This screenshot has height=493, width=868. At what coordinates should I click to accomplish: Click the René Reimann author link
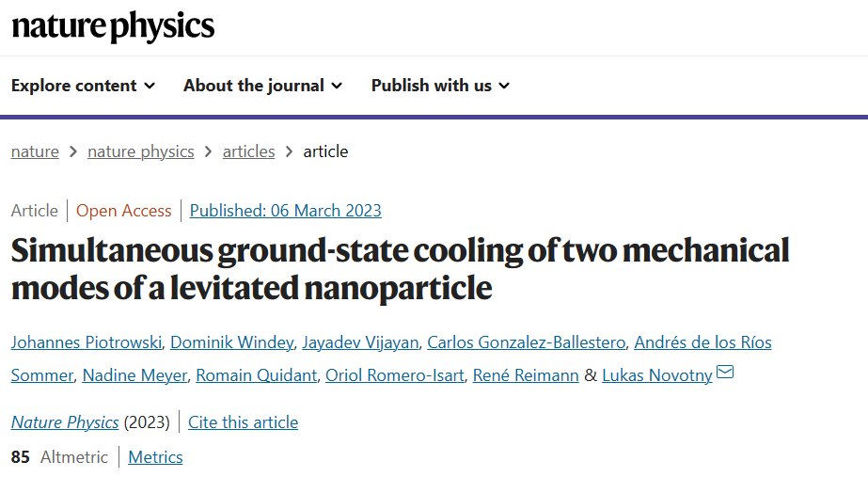pyautogui.click(x=526, y=375)
